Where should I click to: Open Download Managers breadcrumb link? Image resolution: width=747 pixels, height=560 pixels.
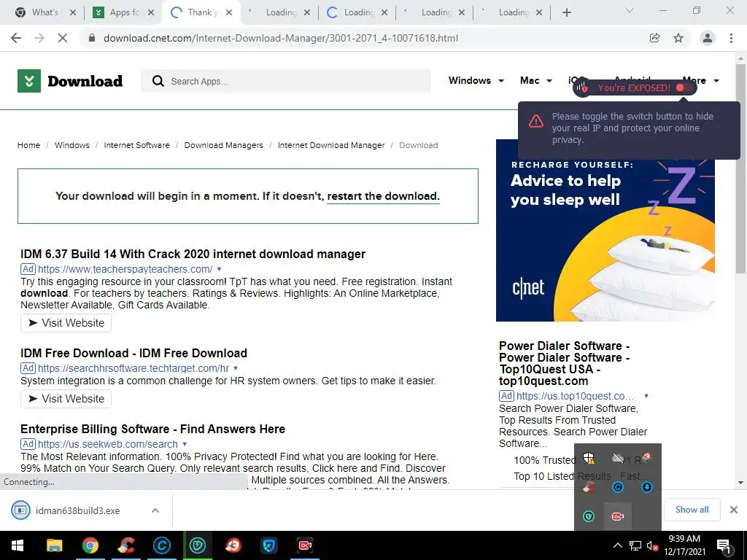point(223,145)
